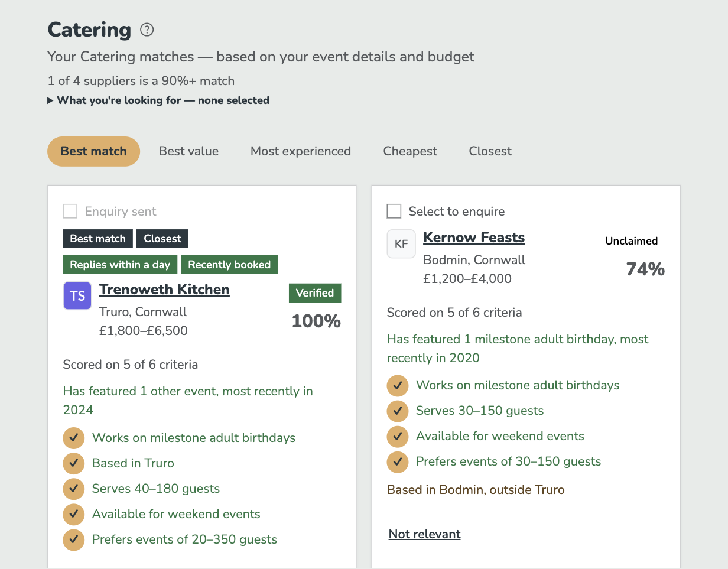Open the Trenoweth Kitchen supplier link
Image resolution: width=728 pixels, height=569 pixels.
tap(164, 290)
